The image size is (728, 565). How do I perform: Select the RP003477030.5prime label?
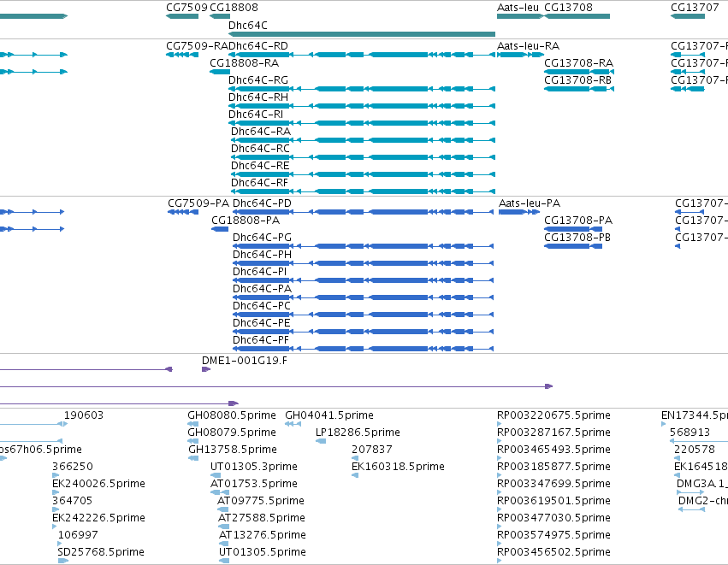pos(553,519)
